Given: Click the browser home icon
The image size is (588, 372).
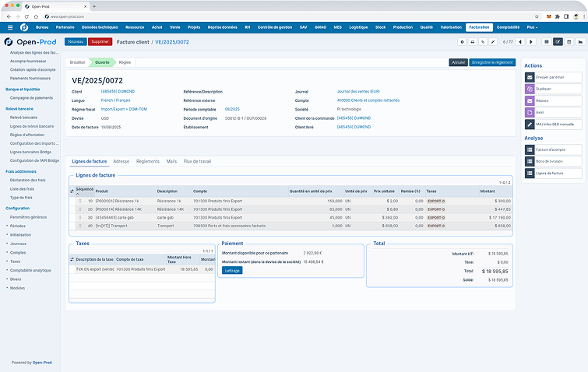Looking at the screenshot, I should pyautogui.click(x=36, y=16).
